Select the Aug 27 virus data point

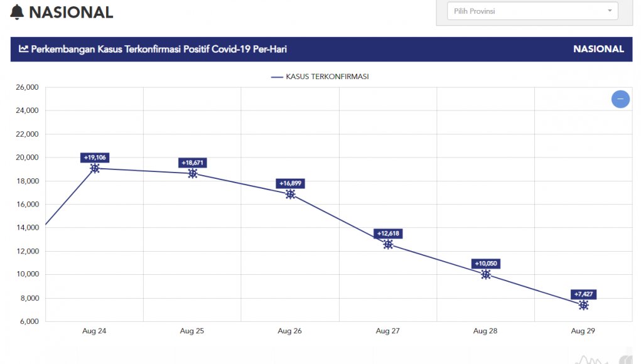click(388, 244)
